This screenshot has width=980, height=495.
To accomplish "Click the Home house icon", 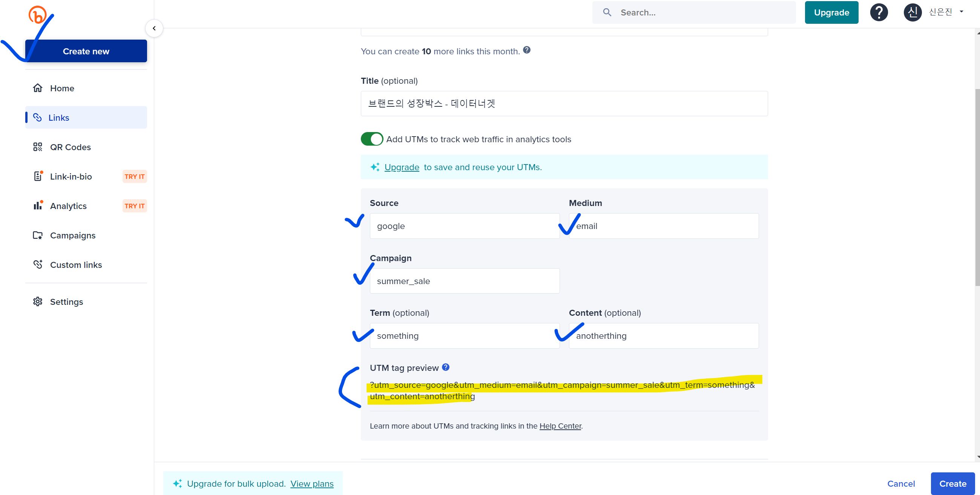I will [x=38, y=88].
